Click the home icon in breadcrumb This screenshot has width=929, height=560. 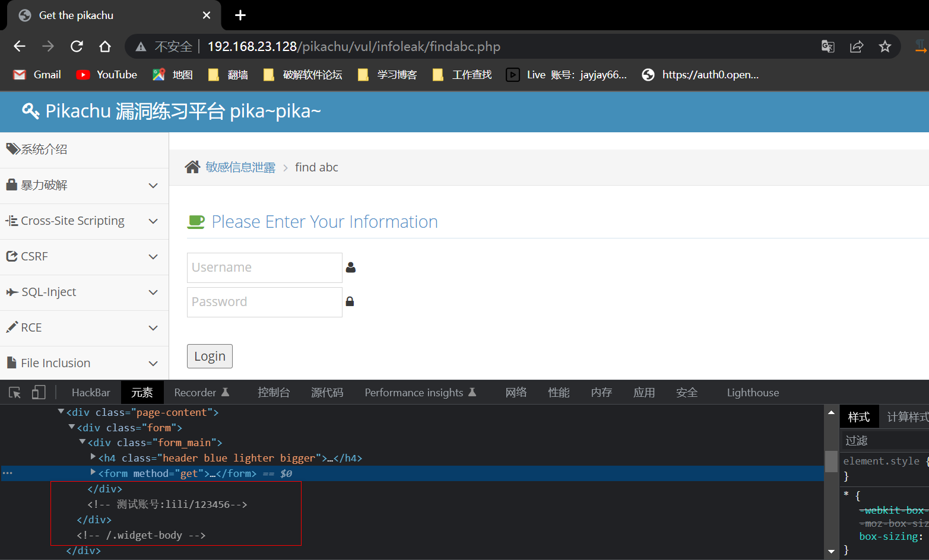192,167
